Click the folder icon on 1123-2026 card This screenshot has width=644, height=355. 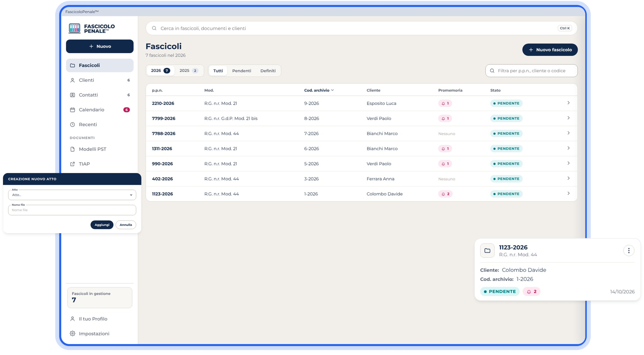pyautogui.click(x=487, y=251)
